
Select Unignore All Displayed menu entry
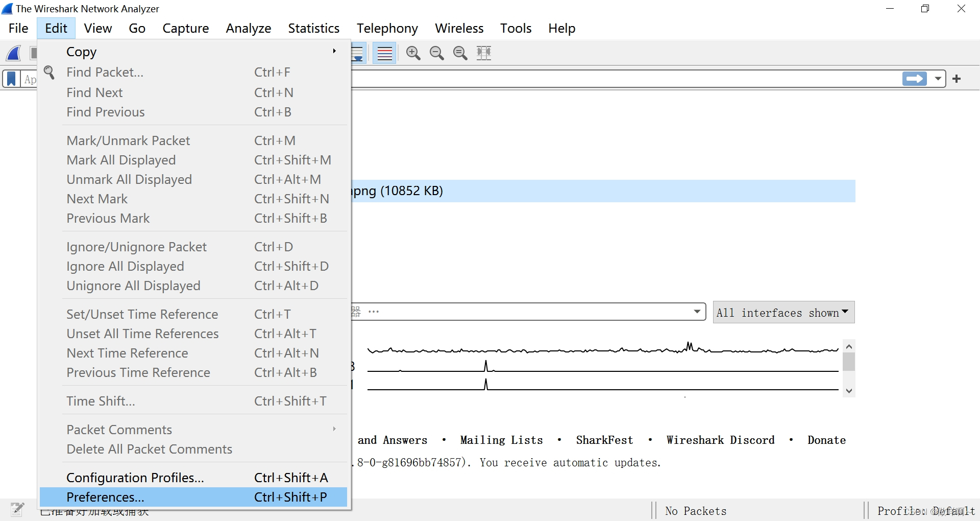pos(193,286)
